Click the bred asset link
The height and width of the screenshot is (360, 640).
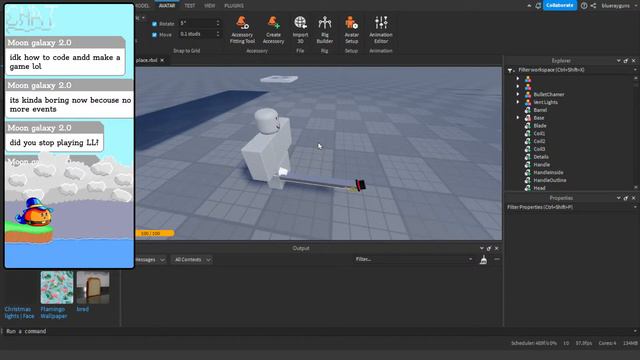tap(82, 309)
